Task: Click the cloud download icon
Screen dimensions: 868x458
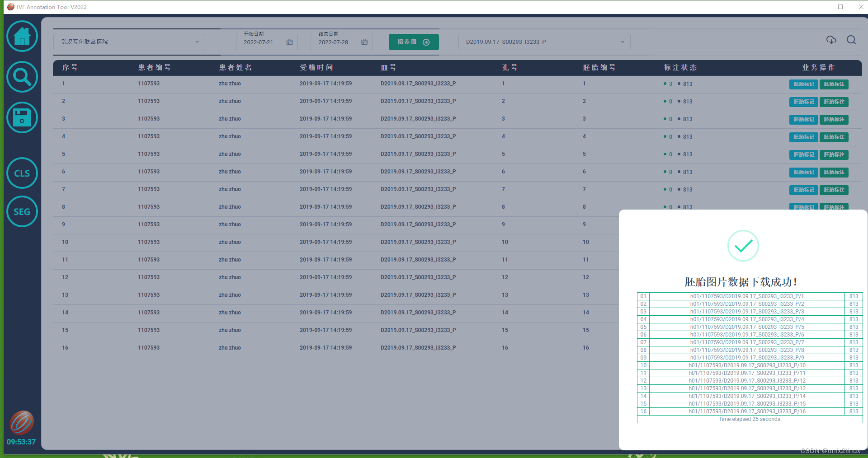Action: point(831,40)
